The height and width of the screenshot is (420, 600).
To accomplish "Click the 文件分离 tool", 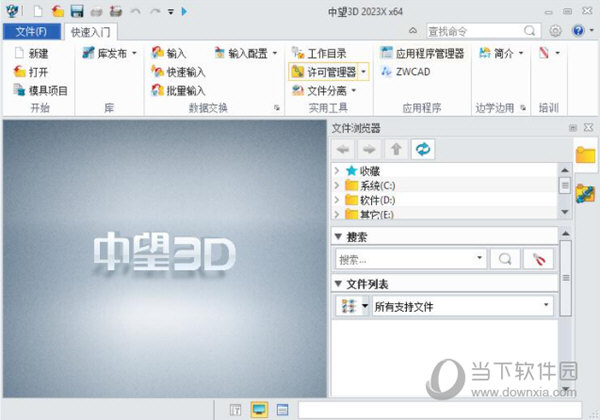I will click(319, 90).
